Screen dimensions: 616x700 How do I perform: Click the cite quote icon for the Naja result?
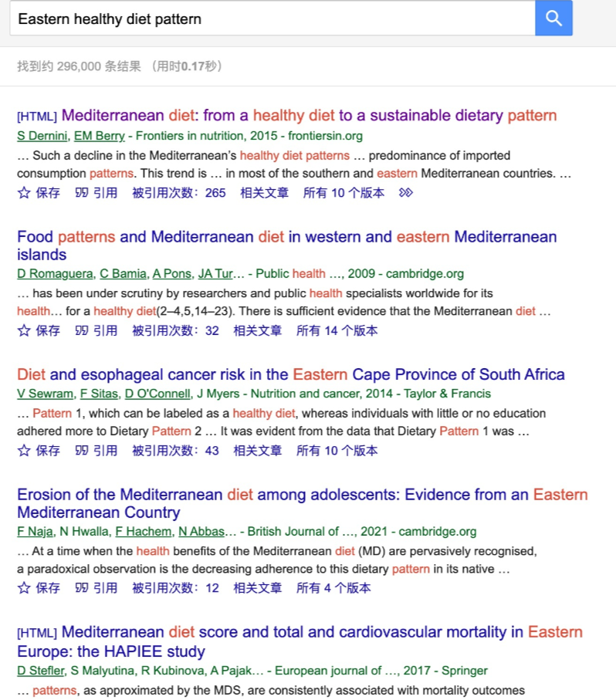tap(81, 588)
